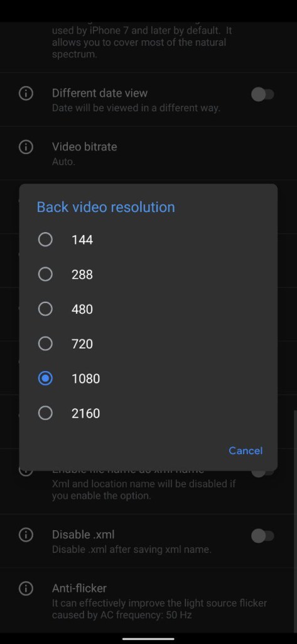Tap the Disable .xml setting label

click(x=84, y=535)
